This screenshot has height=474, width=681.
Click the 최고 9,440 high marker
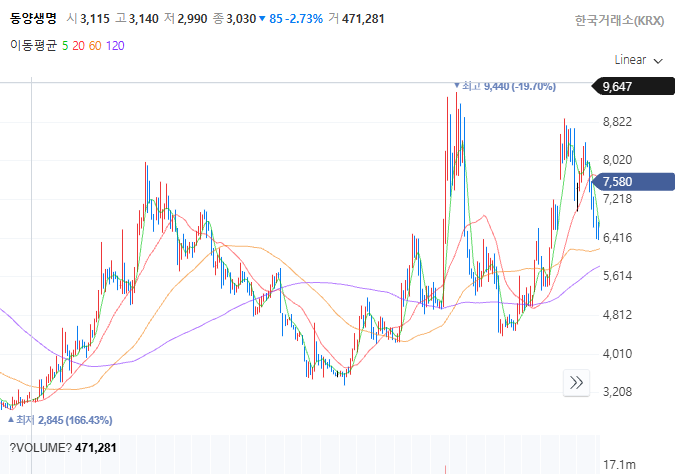pos(505,86)
